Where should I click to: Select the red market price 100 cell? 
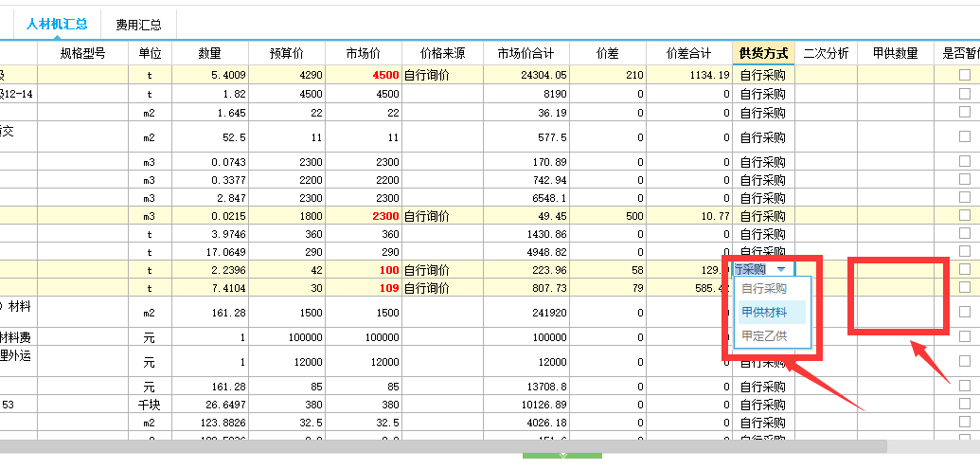[x=364, y=270]
